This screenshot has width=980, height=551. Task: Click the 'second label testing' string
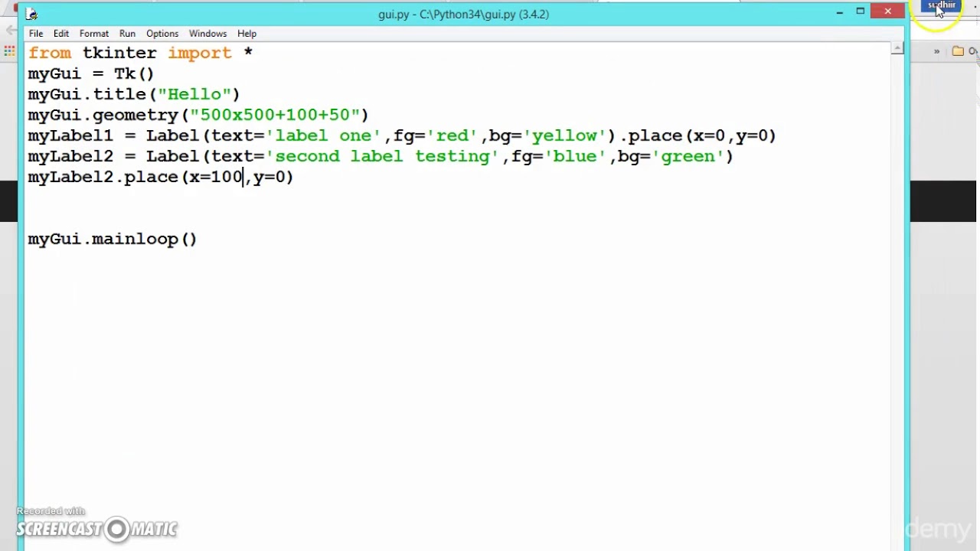coord(383,156)
